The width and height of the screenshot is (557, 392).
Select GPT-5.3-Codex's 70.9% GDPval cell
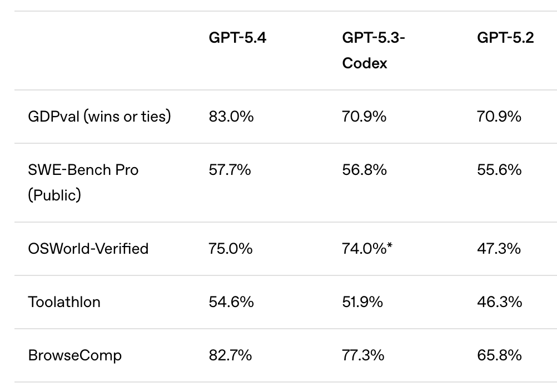[x=364, y=117]
